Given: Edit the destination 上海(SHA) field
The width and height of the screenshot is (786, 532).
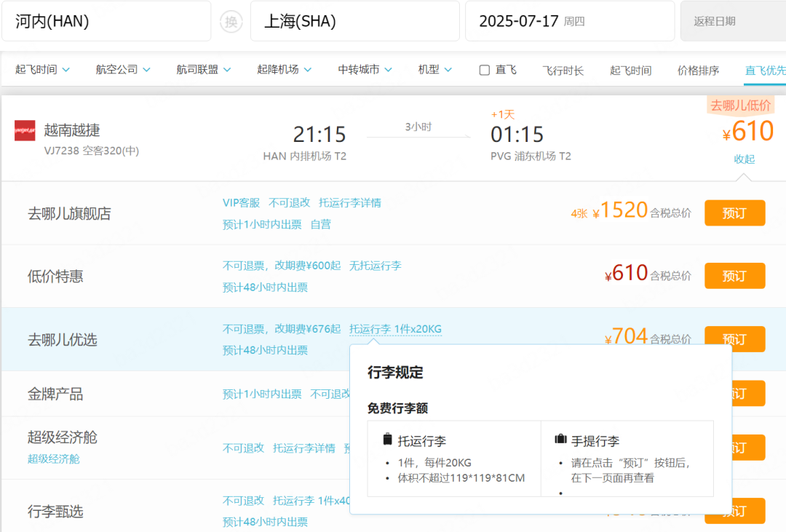Looking at the screenshot, I should pyautogui.click(x=355, y=21).
